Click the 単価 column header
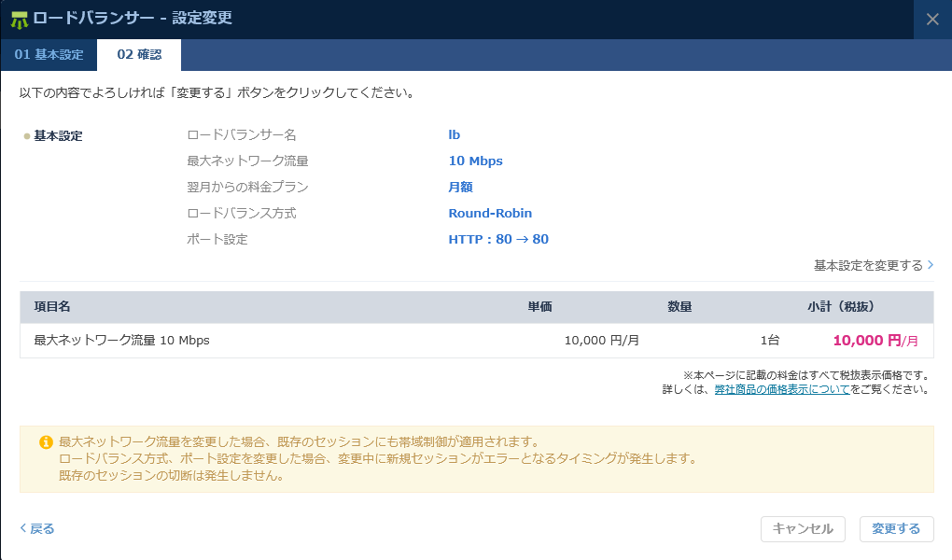This screenshot has width=952, height=560. tap(540, 307)
